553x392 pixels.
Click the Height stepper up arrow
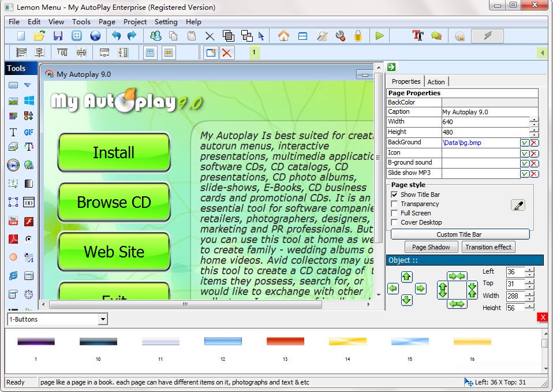pos(535,129)
